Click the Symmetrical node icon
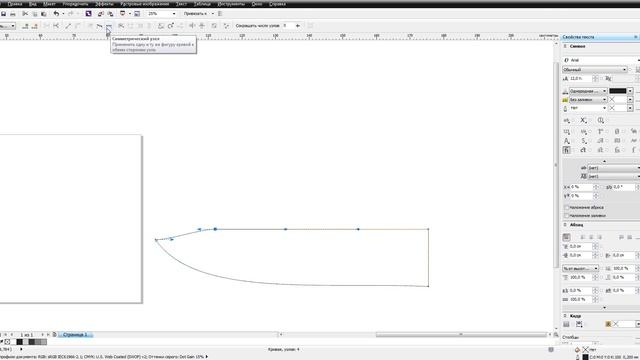This screenshot has height=360, width=640. 109,26
